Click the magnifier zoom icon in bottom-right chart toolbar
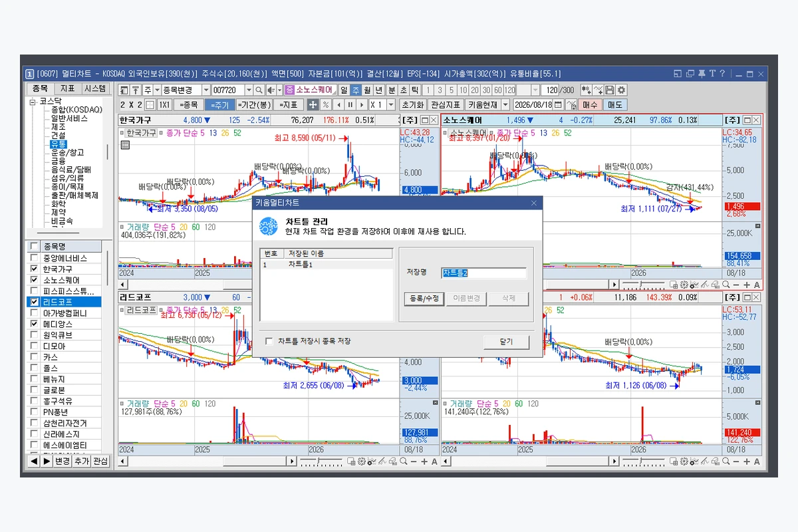Viewport: 798px width, 532px height. (x=726, y=462)
